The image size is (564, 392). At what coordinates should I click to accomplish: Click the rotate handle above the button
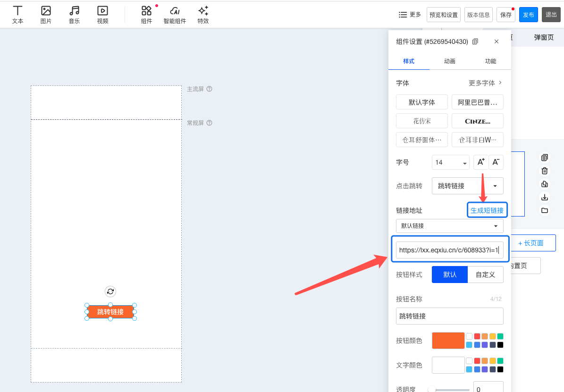(110, 292)
